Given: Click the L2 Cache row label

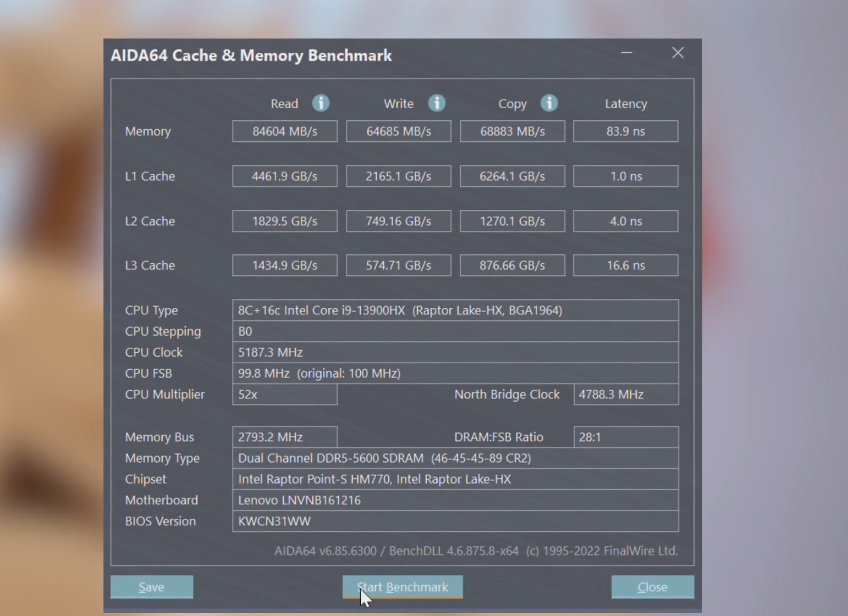Looking at the screenshot, I should 150,221.
